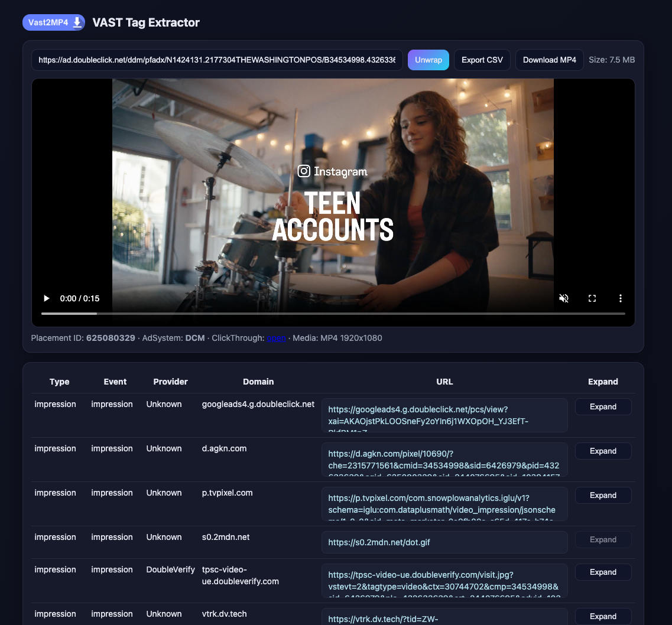Screen dimensions: 672x625
Task: Expand the d.agkn.com impression row
Action: tap(602, 451)
